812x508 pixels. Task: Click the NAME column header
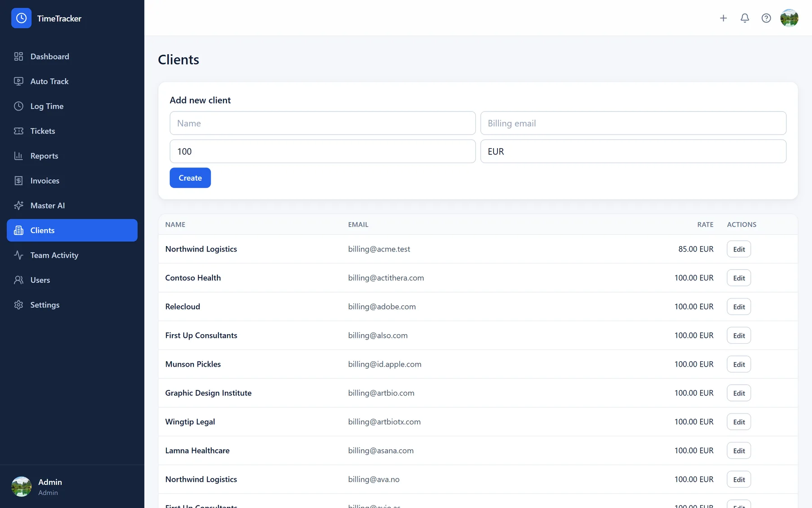coord(175,224)
